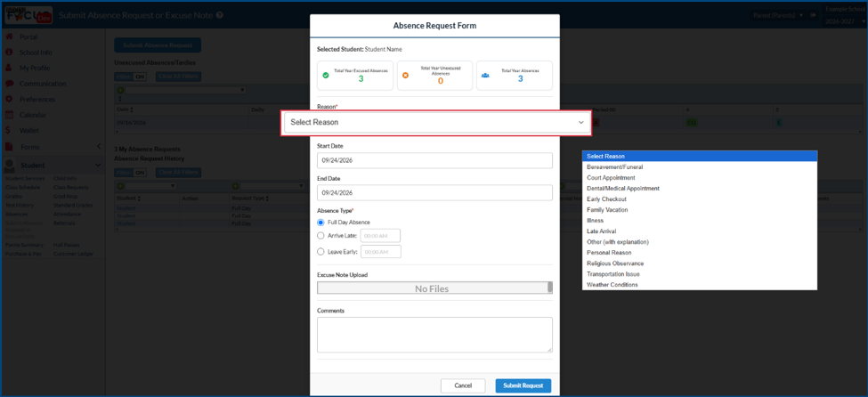Image resolution: width=868 pixels, height=397 pixels.
Task: Open the Calendar icon in sidebar
Action: click(x=9, y=115)
